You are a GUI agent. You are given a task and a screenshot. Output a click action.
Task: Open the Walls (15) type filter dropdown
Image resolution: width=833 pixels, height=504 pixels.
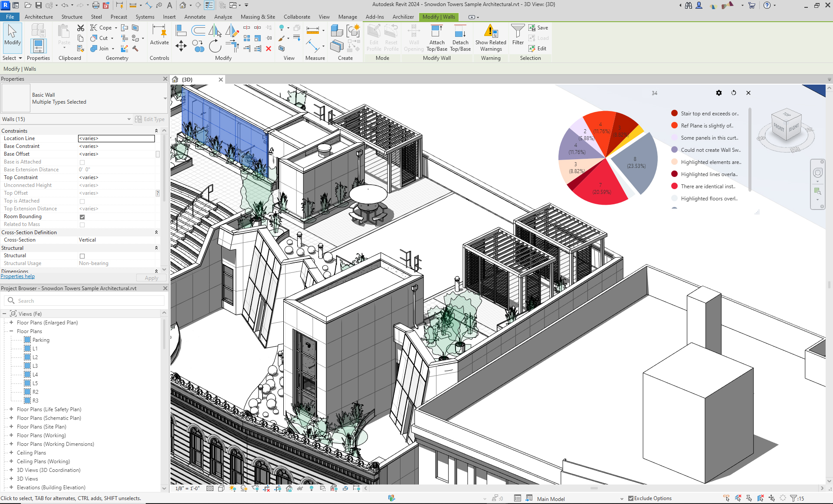128,119
